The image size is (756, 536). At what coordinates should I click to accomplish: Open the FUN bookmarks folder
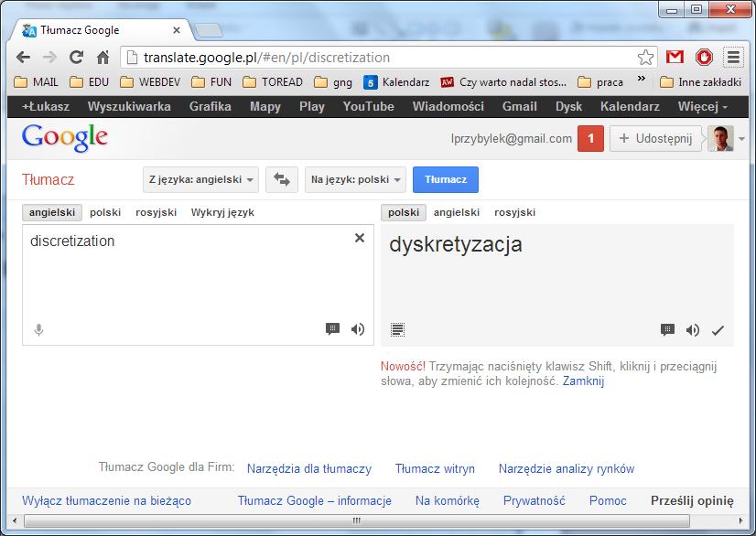pyautogui.click(x=211, y=82)
